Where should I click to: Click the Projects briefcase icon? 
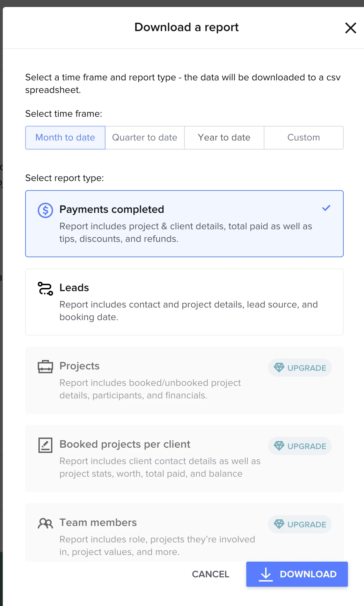pos(45,367)
